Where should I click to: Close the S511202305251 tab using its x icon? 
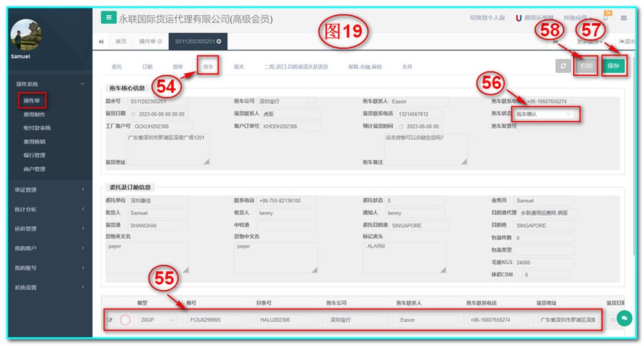coord(219,41)
